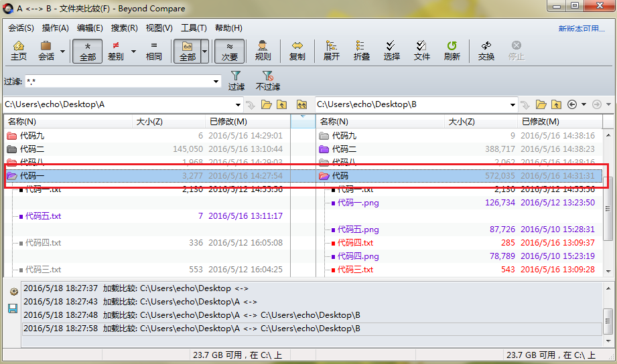Click the 复制 (Copy) toolbar icon
The height and width of the screenshot is (364, 617).
tap(297, 51)
